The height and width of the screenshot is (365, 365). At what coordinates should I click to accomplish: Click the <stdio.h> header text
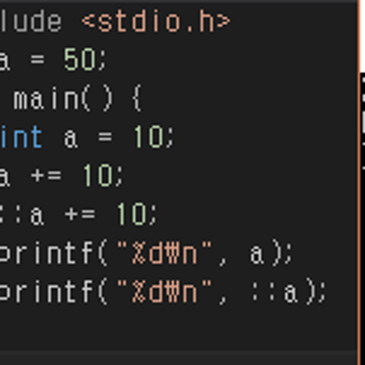156,22
